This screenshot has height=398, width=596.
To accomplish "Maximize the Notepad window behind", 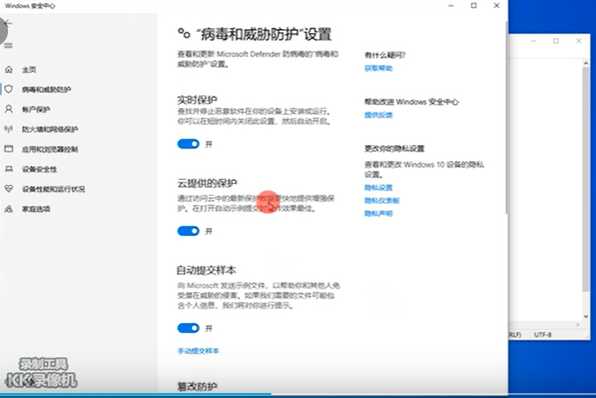I will pos(556,41).
